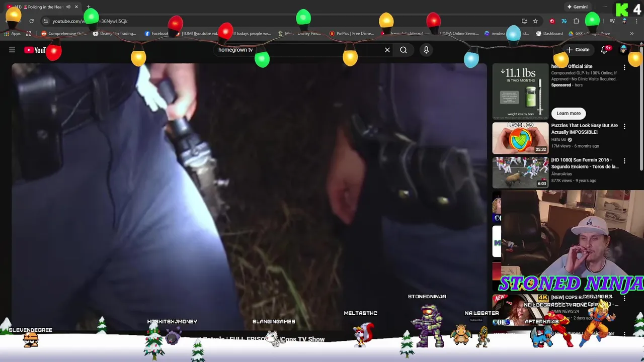Image resolution: width=644 pixels, height=362 pixels.
Task: Open the YouTube hamburger guide menu
Action: [x=12, y=50]
